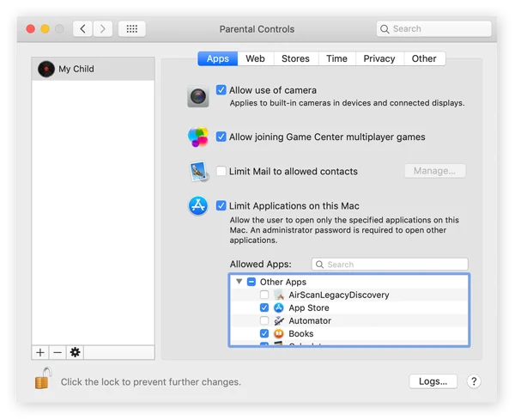Screen dimensions: 515x420
Task: Show all preferences grid icon
Action: [x=131, y=29]
